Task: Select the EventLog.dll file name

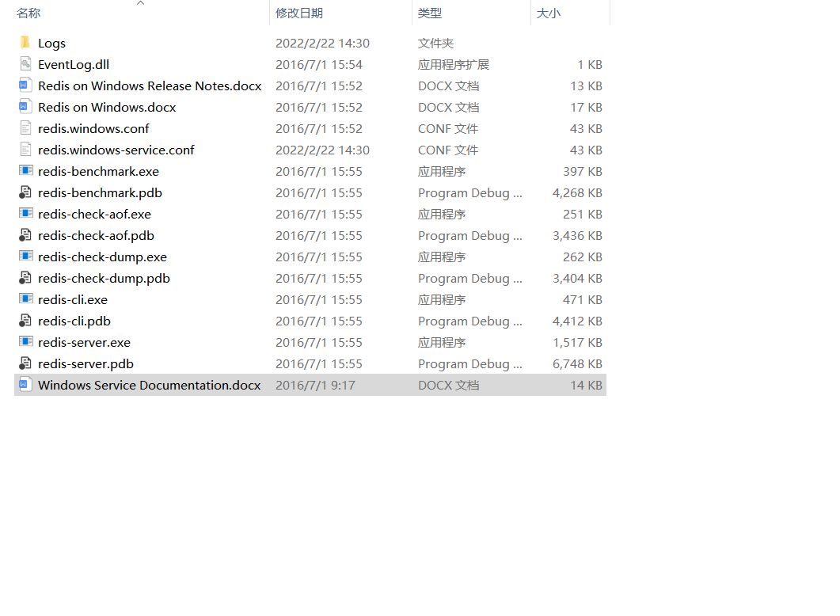Action: (x=74, y=64)
